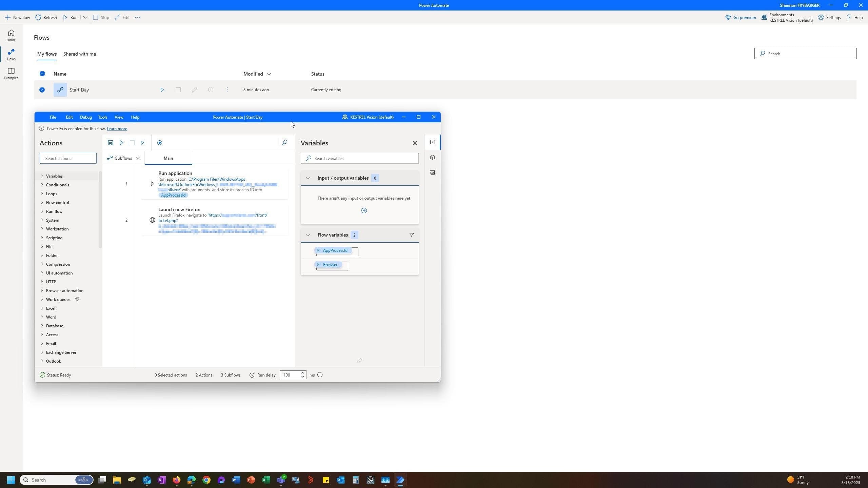Image resolution: width=868 pixels, height=488 pixels.
Task: Filter flow variables with funnel icon
Action: 411,235
